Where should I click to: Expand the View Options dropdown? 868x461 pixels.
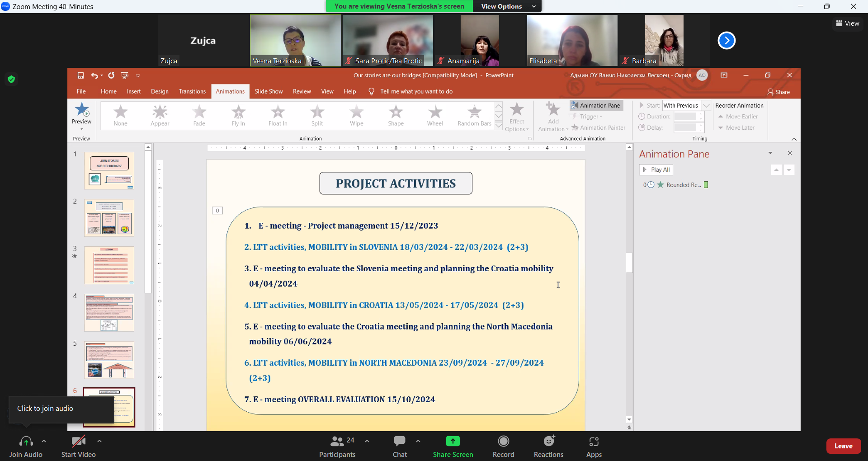[x=508, y=6]
